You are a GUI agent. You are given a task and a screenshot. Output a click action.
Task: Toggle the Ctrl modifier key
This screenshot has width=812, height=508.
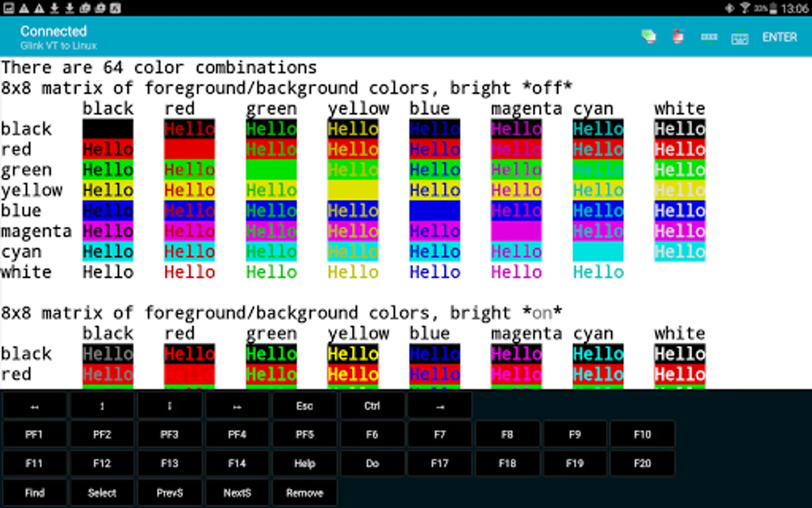point(372,406)
